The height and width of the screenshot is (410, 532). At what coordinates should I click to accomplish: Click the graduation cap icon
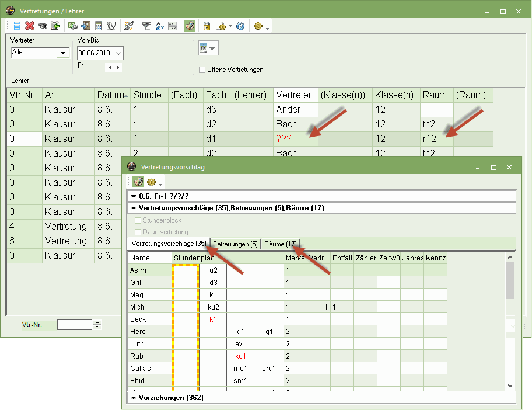43,26
